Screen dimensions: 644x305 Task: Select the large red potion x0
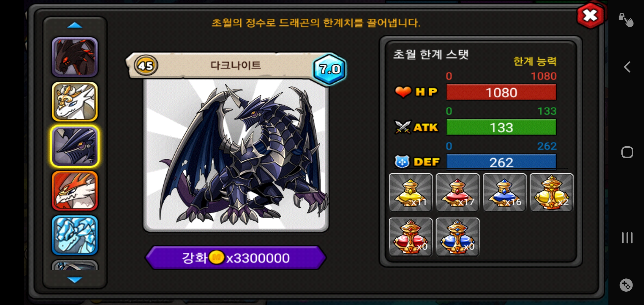[x=410, y=237]
